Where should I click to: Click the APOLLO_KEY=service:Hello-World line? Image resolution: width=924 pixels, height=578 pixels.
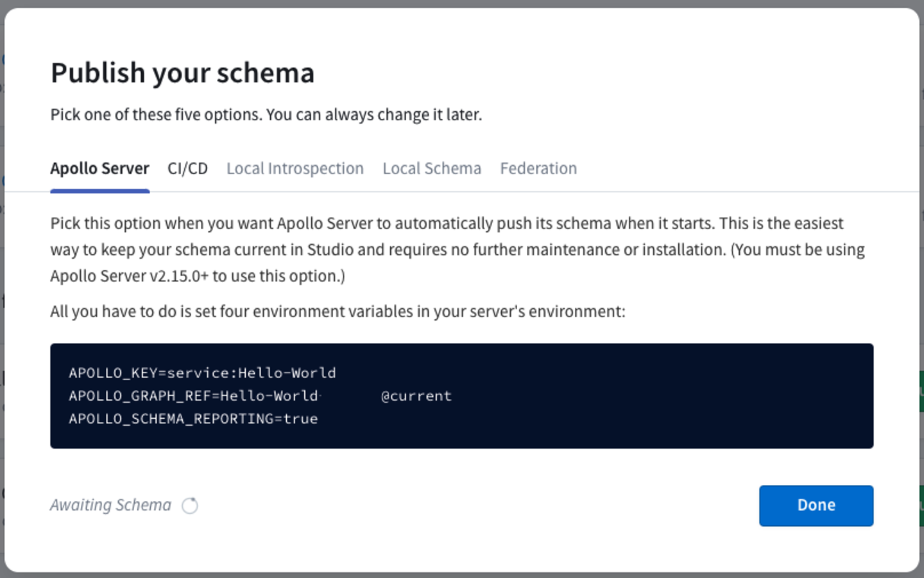tap(202, 372)
